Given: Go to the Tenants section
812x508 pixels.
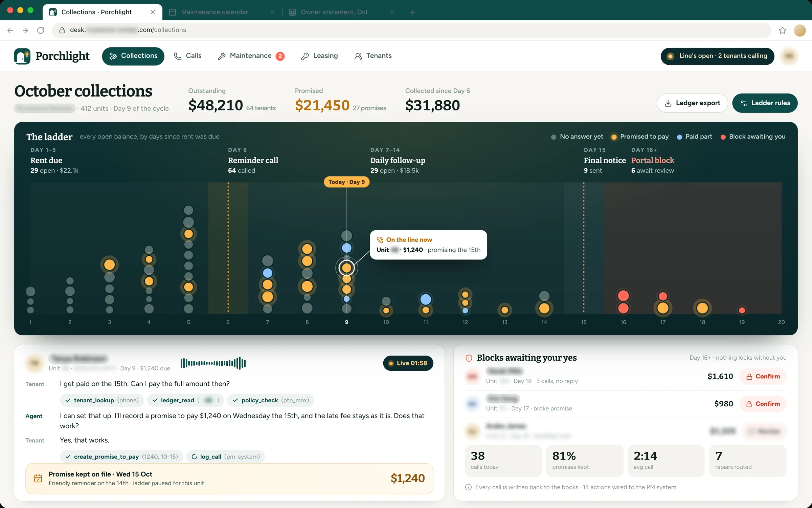Looking at the screenshot, I should tap(373, 56).
